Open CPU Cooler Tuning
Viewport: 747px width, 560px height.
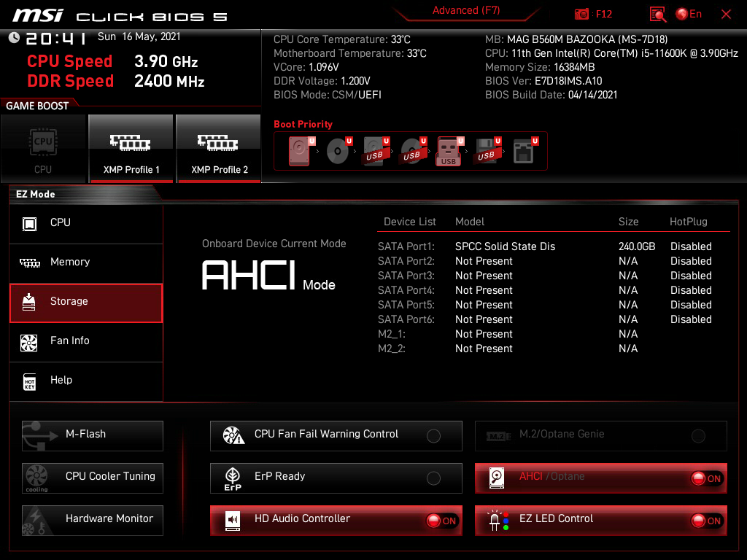93,478
